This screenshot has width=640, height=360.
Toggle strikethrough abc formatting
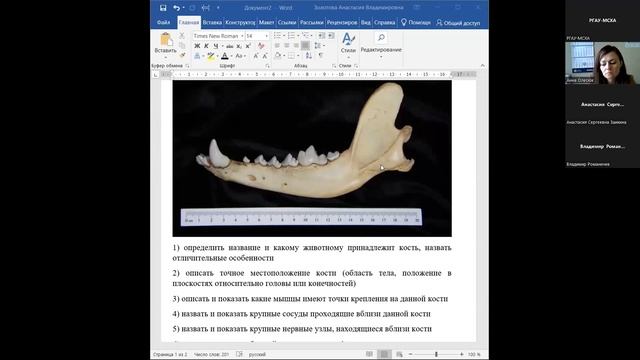(x=230, y=46)
